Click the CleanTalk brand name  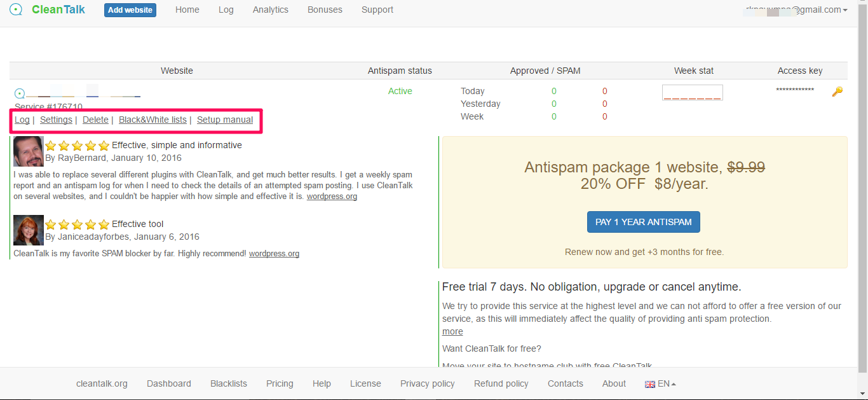58,10
